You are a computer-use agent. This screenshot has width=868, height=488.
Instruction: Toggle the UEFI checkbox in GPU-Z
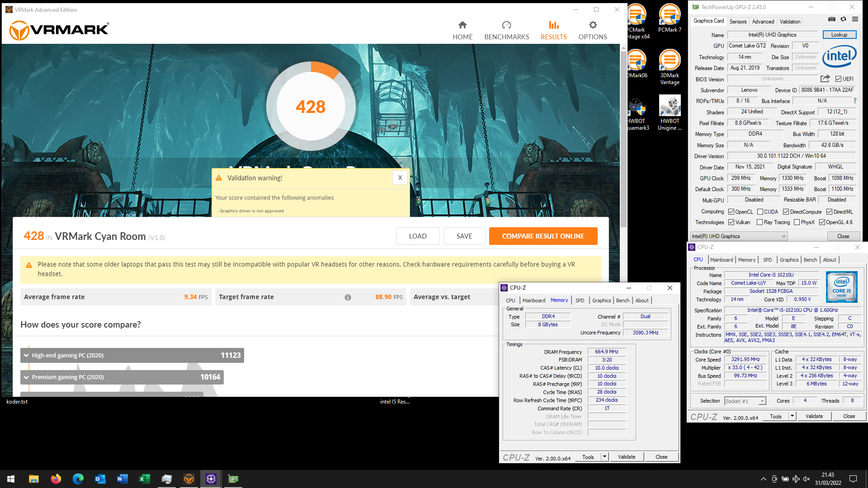(x=838, y=79)
